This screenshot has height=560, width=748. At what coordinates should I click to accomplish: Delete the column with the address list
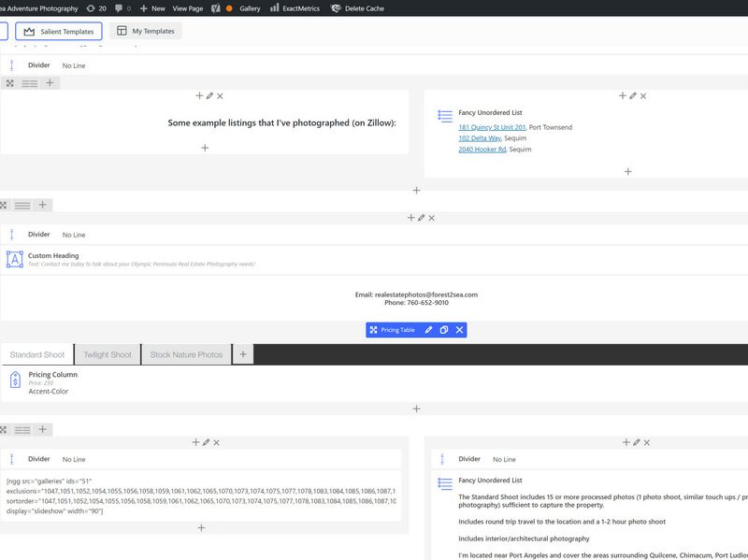pos(643,95)
